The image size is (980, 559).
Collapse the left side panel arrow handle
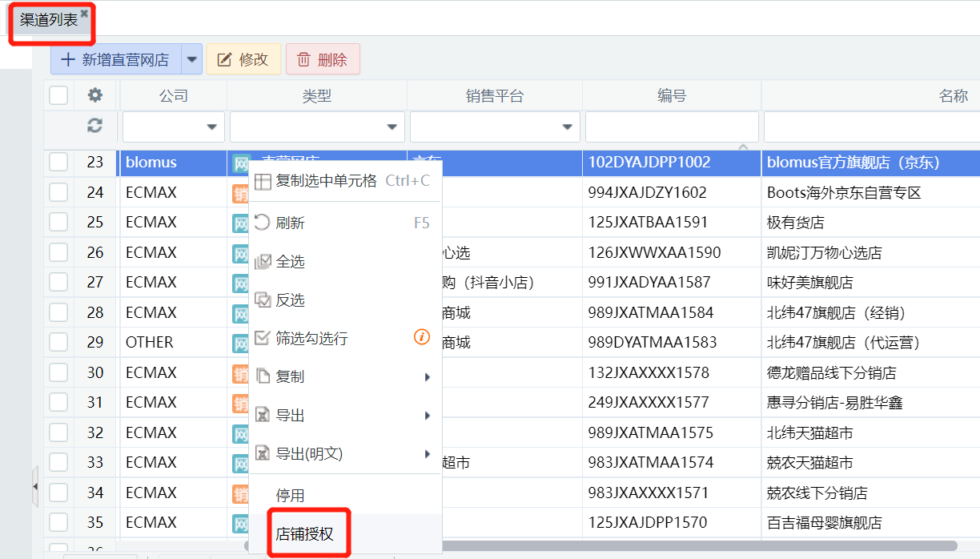tap(34, 486)
